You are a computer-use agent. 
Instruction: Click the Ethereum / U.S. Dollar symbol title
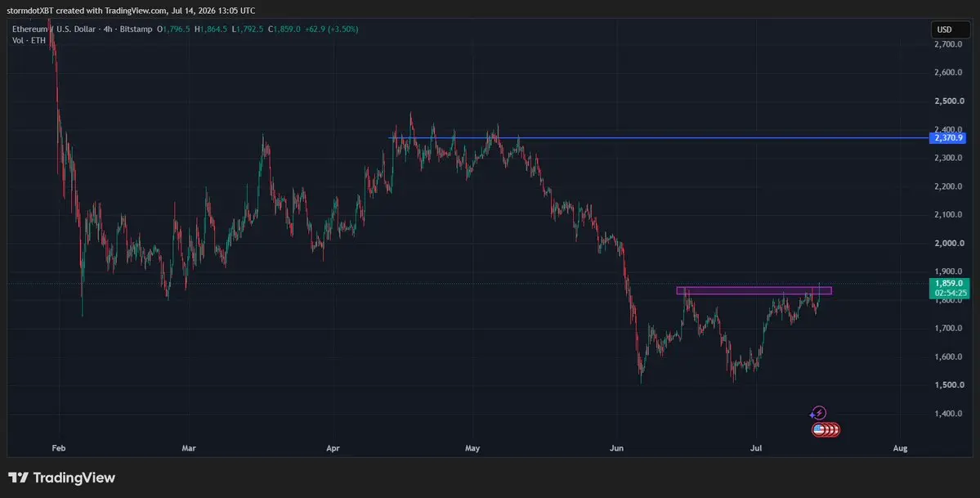[55, 29]
